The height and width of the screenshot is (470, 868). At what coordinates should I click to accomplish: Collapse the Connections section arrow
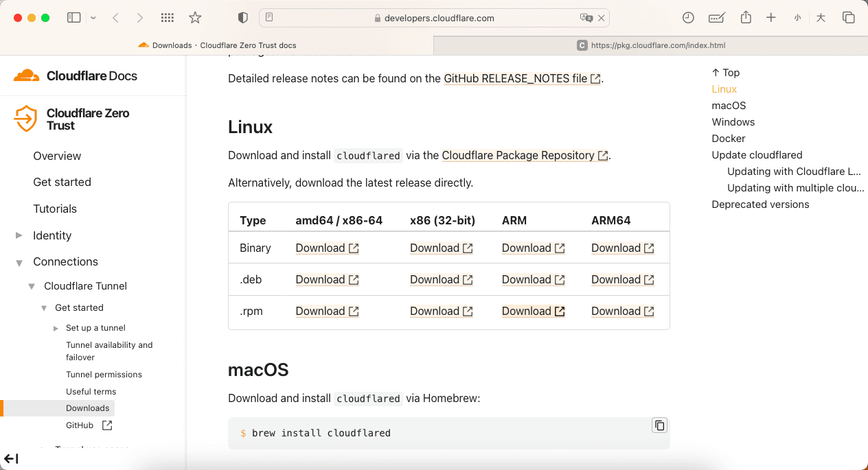click(19, 262)
